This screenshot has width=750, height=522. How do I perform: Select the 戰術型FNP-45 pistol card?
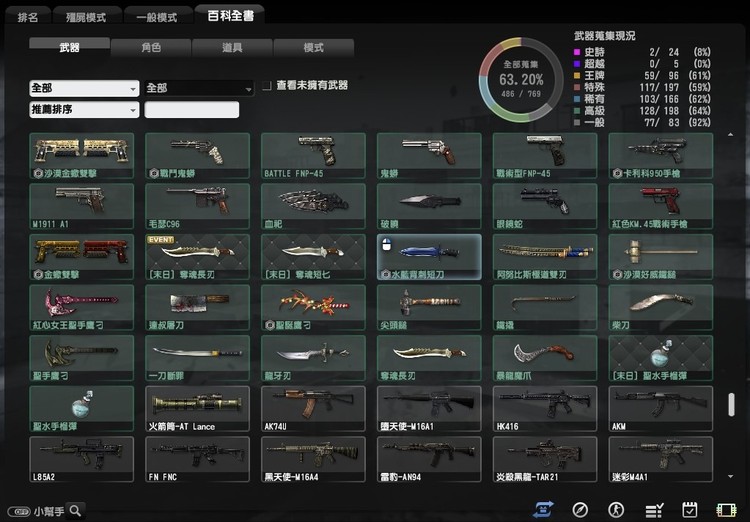[545, 156]
